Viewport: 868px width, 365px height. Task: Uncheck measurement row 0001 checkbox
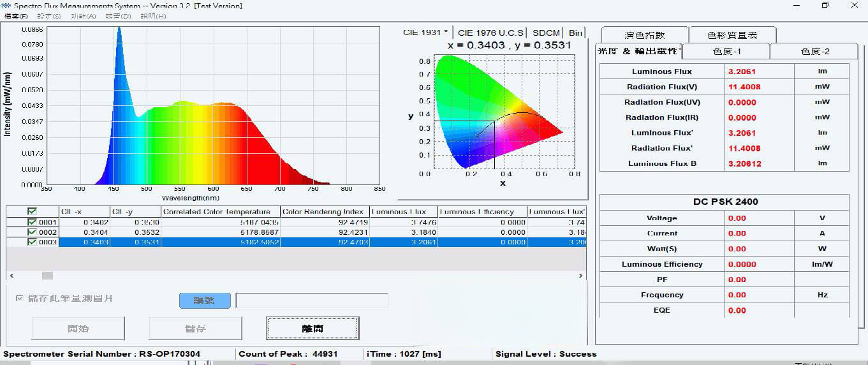click(33, 223)
